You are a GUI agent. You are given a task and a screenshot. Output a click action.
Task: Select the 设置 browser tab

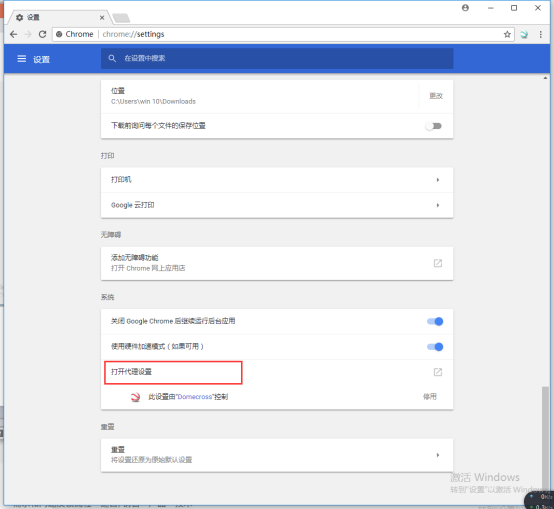click(x=59, y=17)
